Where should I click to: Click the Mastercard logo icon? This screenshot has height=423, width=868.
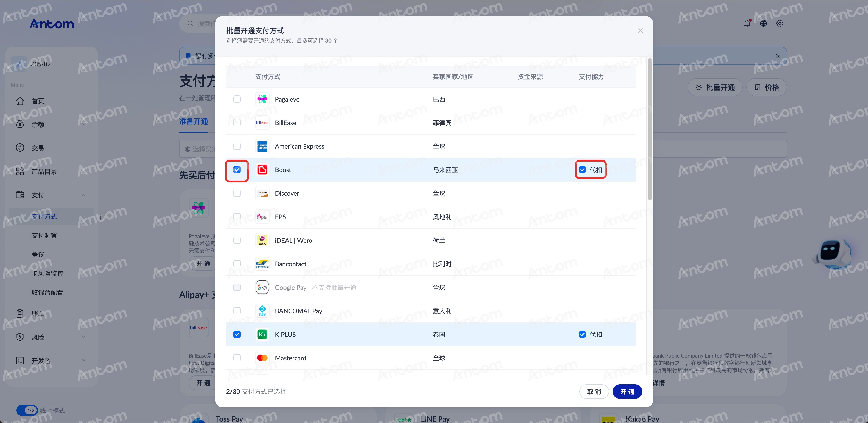[x=262, y=358]
